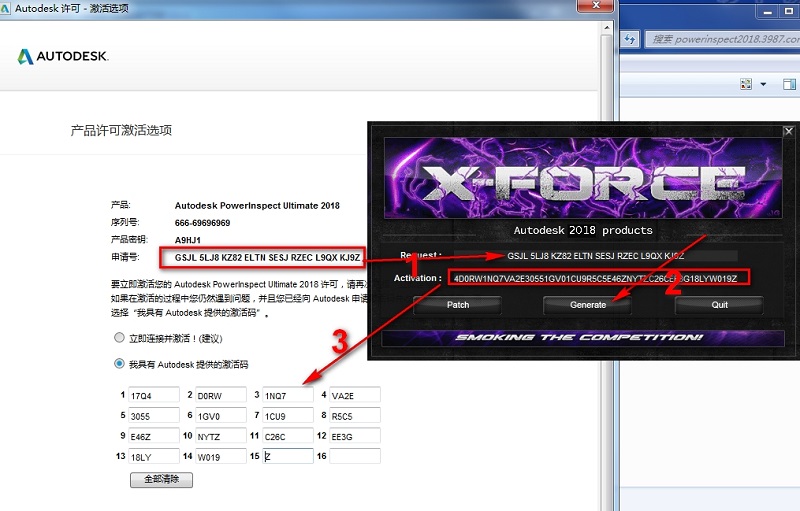Click activation code field 6 containing 1GV0
This screenshot has width=800, height=511.
click(221, 416)
